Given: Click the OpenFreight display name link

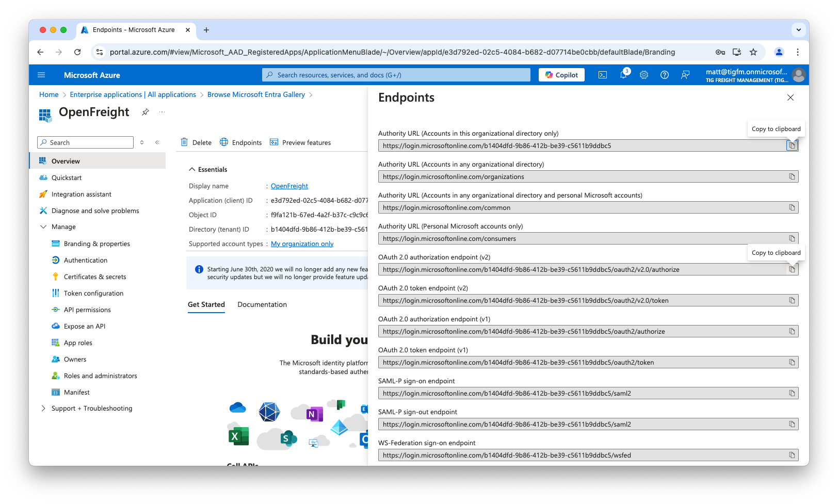Looking at the screenshot, I should (x=289, y=186).
